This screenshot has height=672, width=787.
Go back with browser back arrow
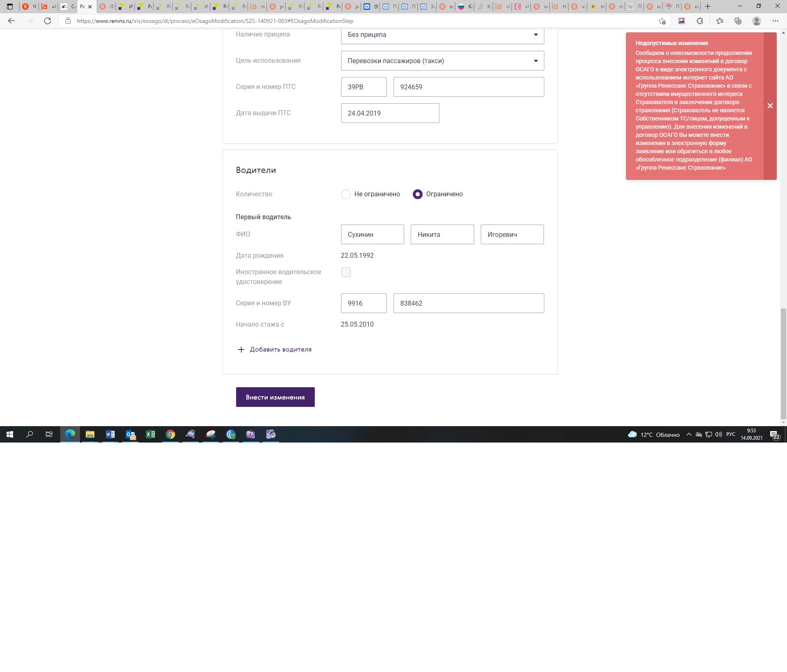[11, 21]
